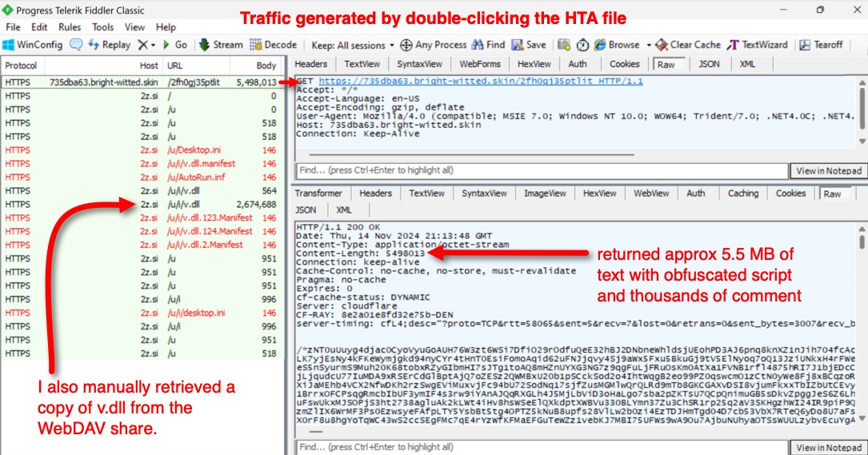Click the request pane horizontal scrollbar thumb
Image resolution: width=868 pixels, height=455 pixels.
[471, 154]
